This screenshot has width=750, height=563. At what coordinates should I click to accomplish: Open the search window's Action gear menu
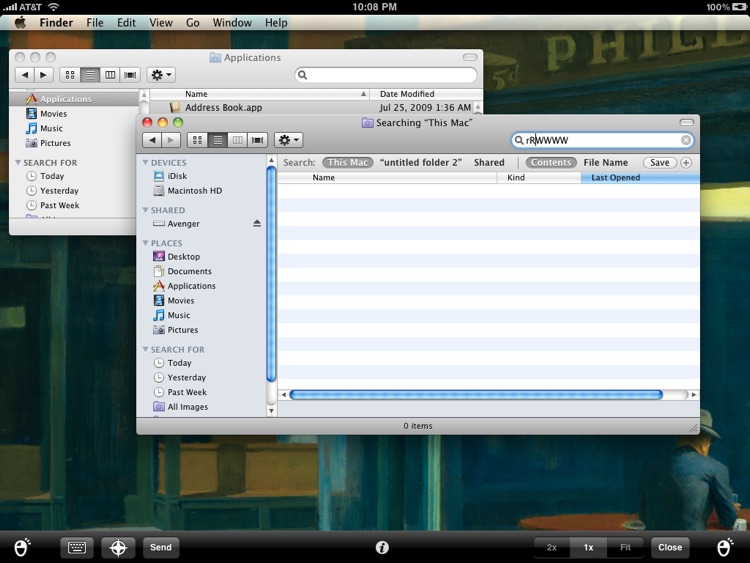(288, 140)
